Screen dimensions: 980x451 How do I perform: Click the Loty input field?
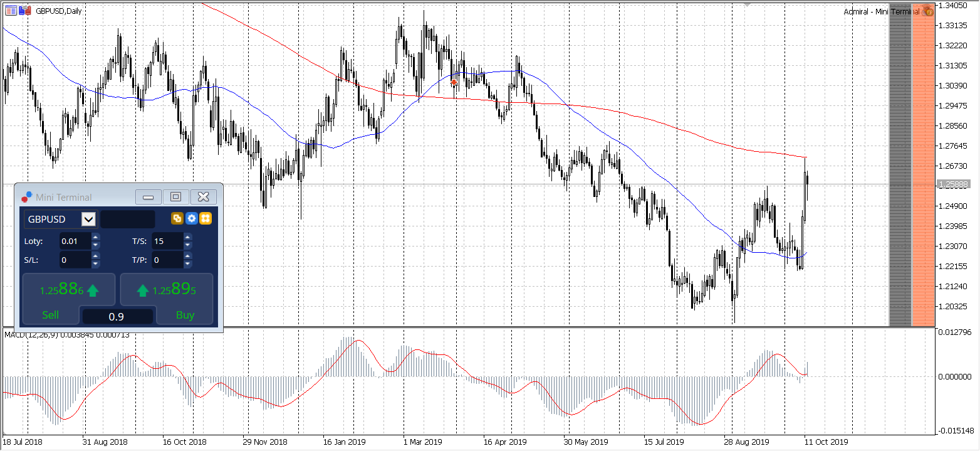pos(75,241)
